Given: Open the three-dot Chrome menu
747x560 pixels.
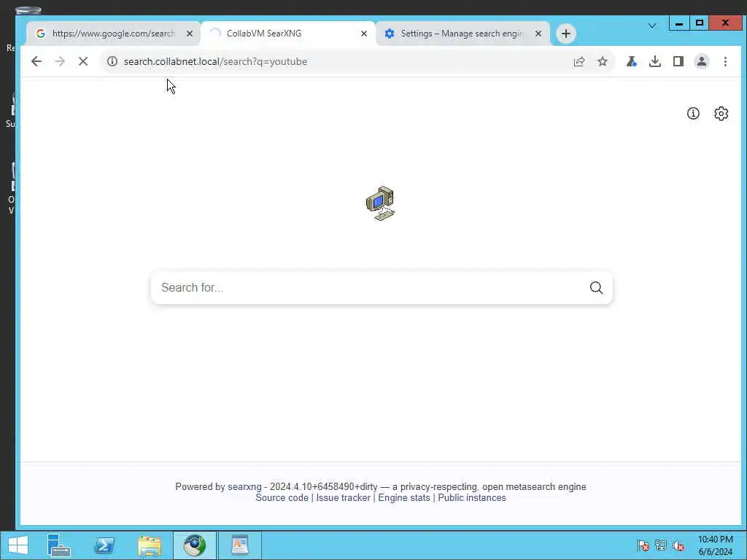Looking at the screenshot, I should [725, 61].
